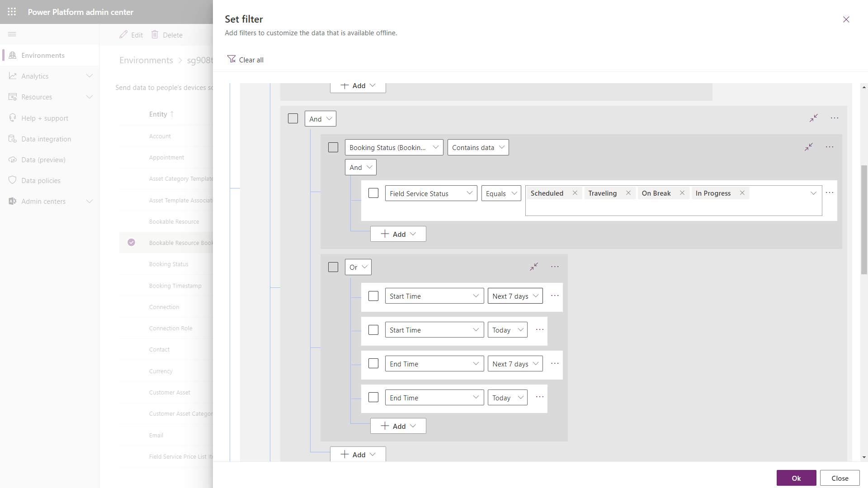Click the Help + support headset icon
Viewport: 868px width, 488px height.
click(13, 118)
